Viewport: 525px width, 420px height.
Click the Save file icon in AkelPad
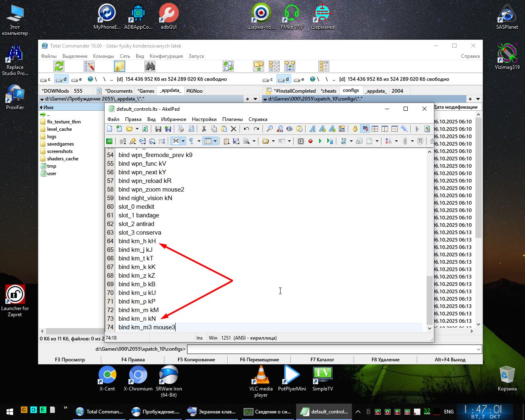[158, 129]
